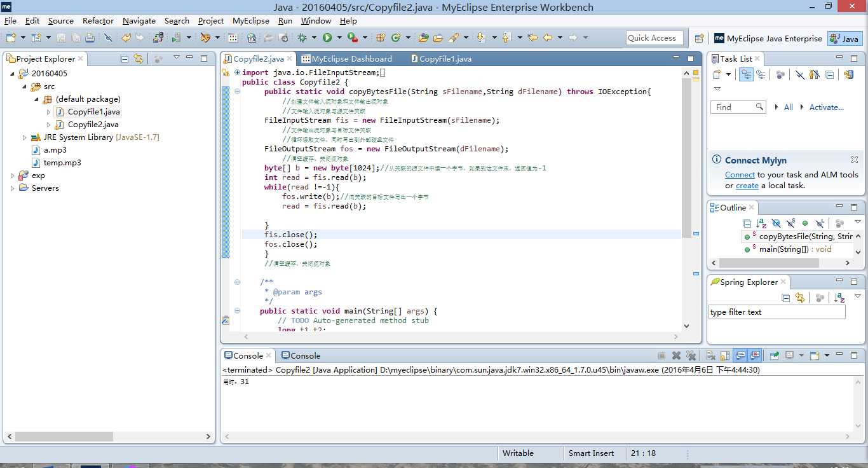Toggle Scroll Lock in Console toolbar
The height and width of the screenshot is (468, 868).
(x=725, y=355)
